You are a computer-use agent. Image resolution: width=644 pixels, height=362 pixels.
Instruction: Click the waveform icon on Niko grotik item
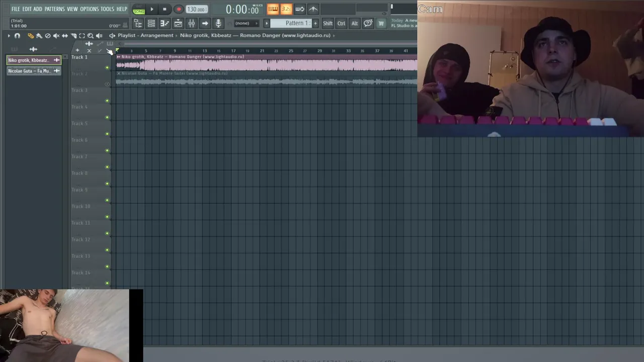click(57, 60)
